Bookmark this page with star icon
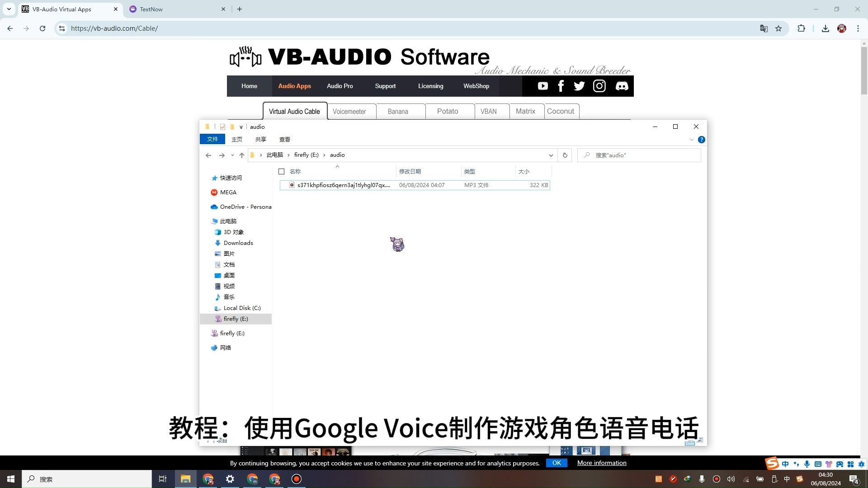The width and height of the screenshot is (868, 488). click(778, 28)
